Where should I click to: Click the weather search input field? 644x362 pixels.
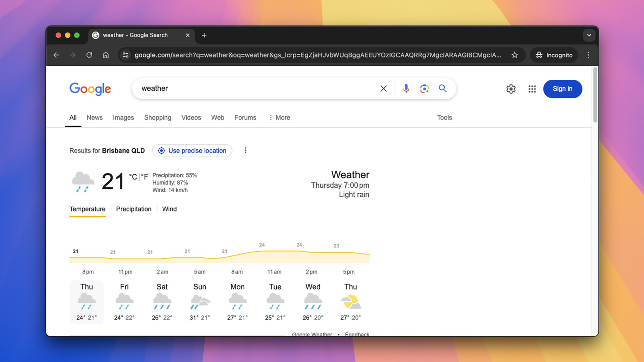pyautogui.click(x=258, y=88)
